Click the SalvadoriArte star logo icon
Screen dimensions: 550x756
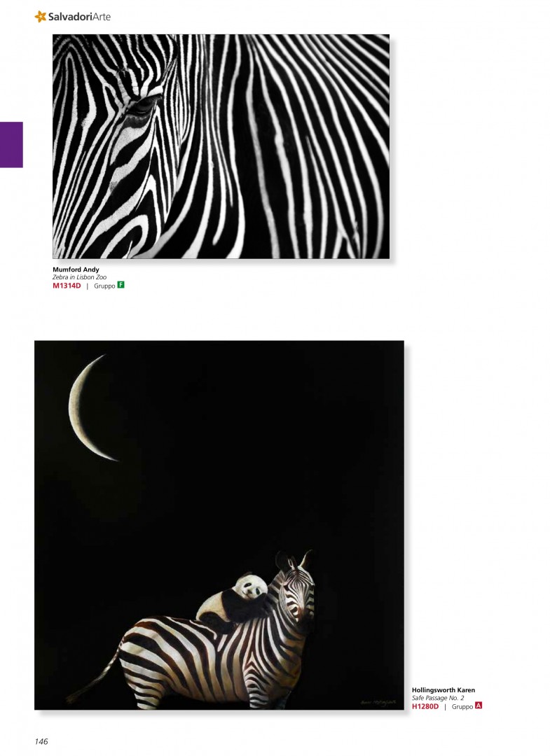click(x=41, y=16)
